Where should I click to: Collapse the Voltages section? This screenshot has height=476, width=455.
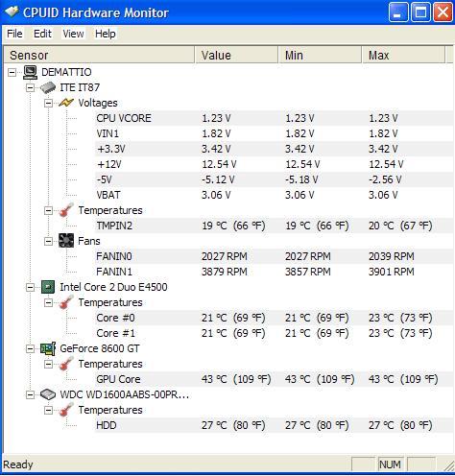[x=48, y=103]
